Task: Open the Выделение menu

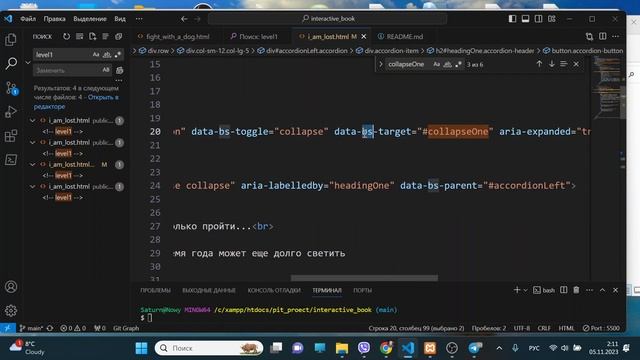Action: [90, 19]
